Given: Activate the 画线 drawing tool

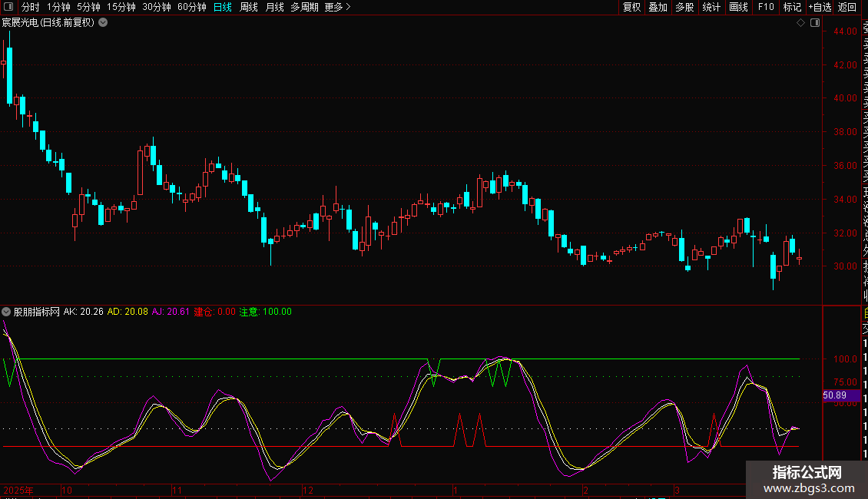Looking at the screenshot, I should tap(738, 7).
